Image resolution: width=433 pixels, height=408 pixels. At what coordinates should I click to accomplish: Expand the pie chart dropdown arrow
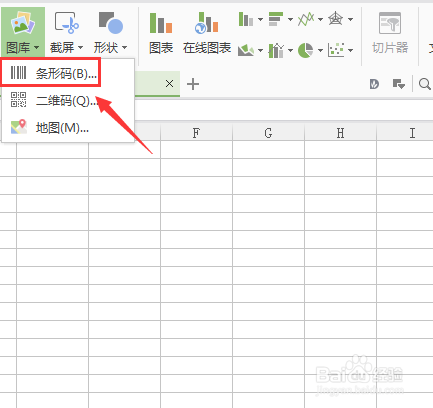click(x=320, y=51)
